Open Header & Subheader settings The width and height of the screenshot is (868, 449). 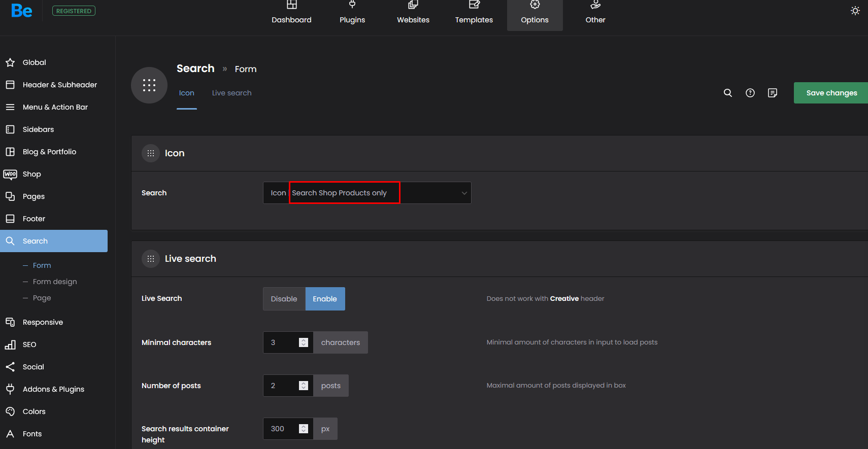tap(54, 85)
